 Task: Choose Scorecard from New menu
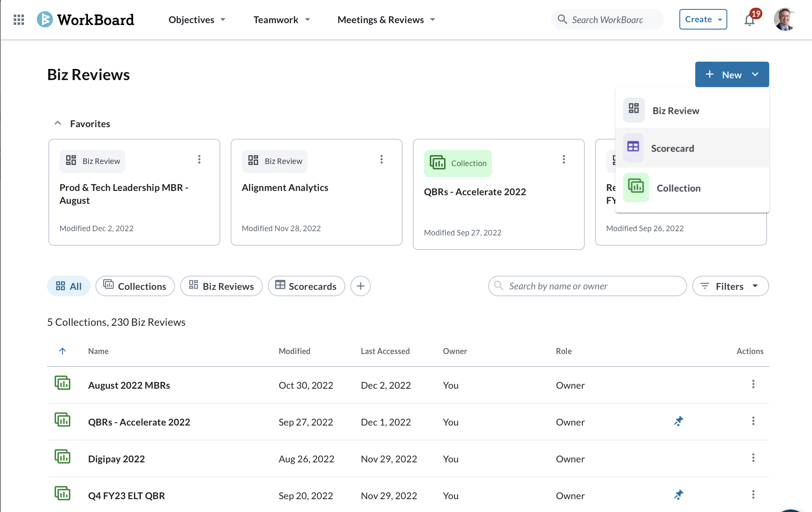(x=692, y=148)
